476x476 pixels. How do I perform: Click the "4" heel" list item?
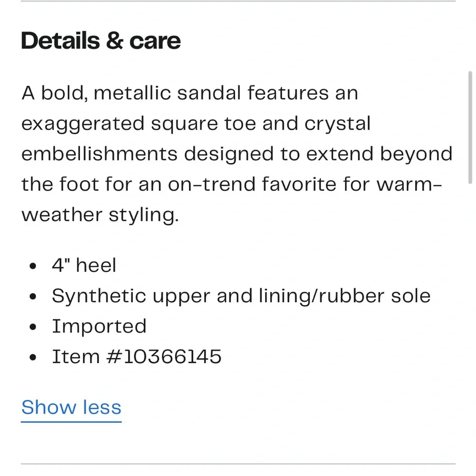(x=84, y=265)
